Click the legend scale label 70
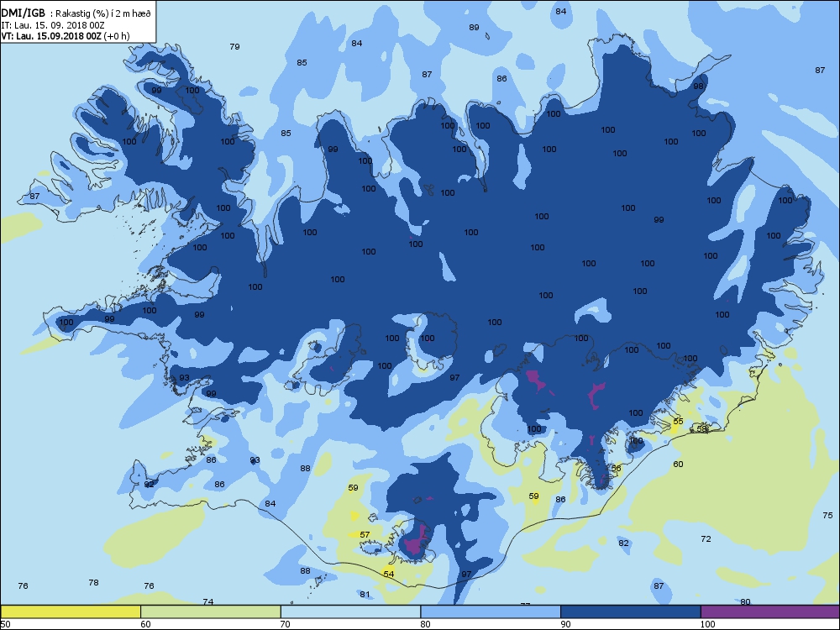Image resolution: width=840 pixels, height=630 pixels. 286,624
